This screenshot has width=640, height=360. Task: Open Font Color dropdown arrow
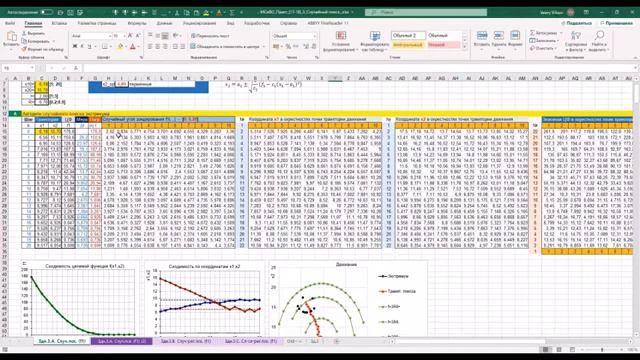click(x=139, y=47)
